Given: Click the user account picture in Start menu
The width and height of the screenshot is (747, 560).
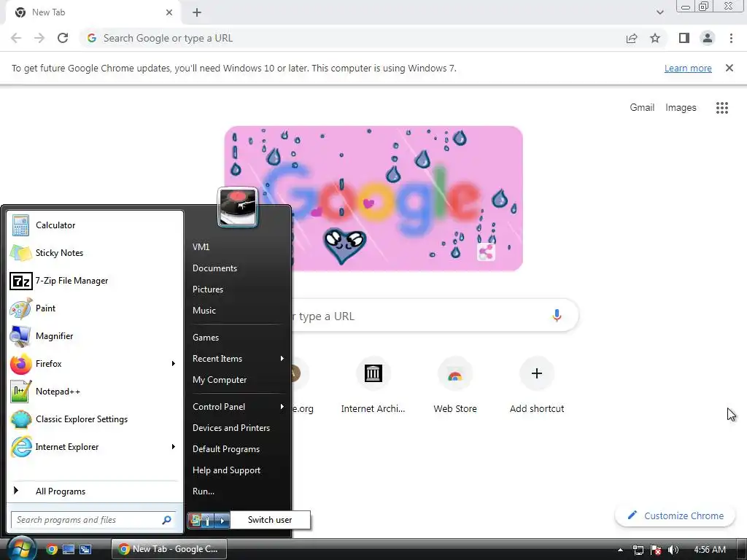Looking at the screenshot, I should (238, 207).
